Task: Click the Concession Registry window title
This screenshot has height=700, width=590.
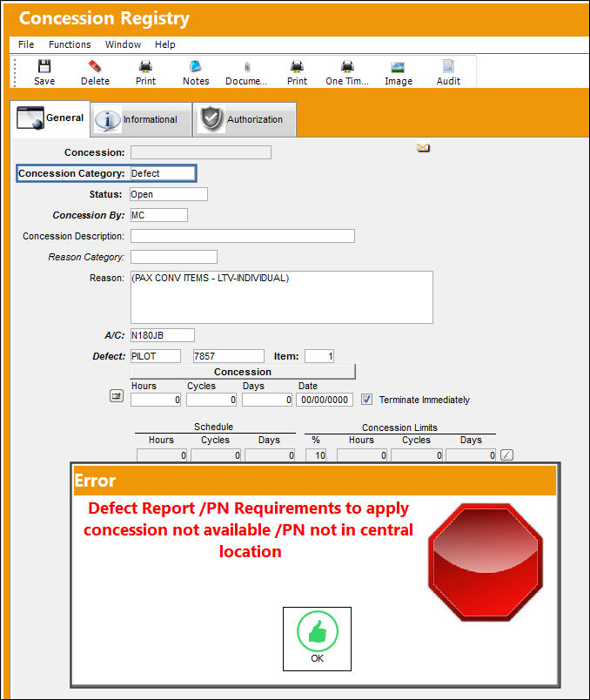Action: click(104, 18)
